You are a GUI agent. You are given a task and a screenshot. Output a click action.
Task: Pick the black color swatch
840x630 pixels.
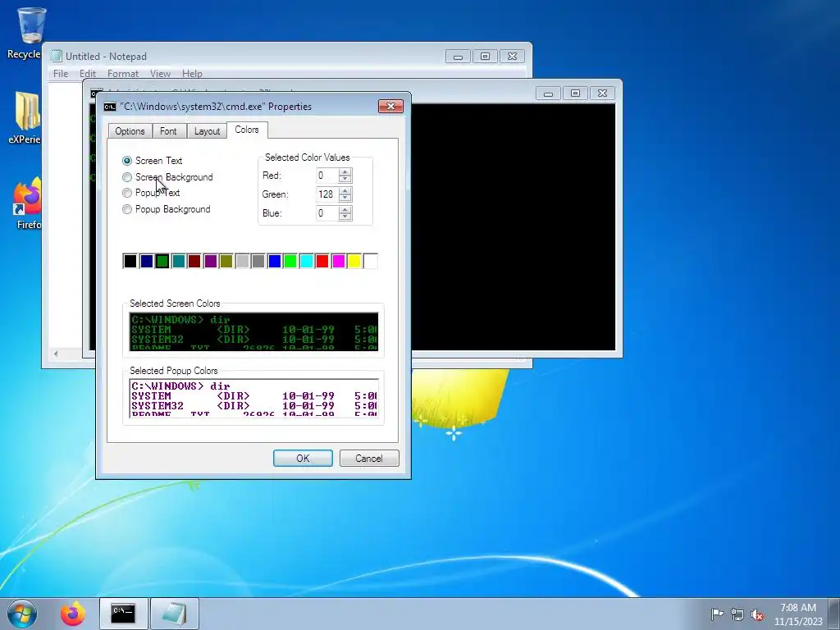130,261
